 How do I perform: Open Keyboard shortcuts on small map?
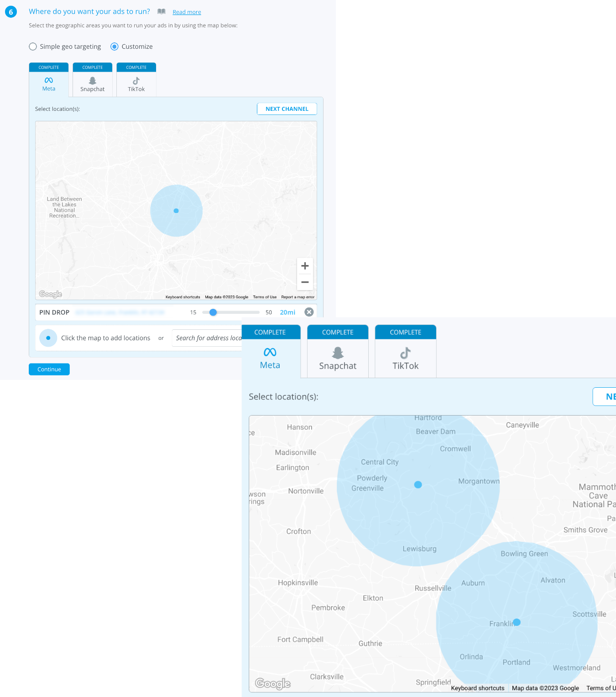183,297
